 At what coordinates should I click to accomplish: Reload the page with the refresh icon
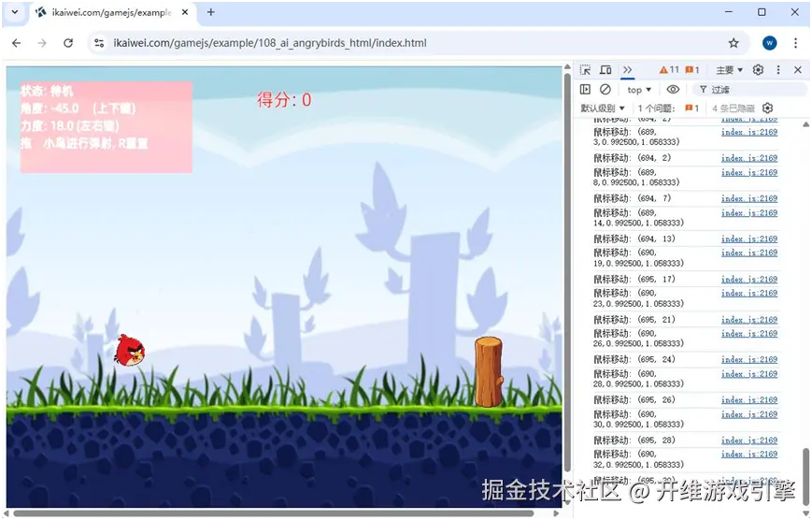click(x=68, y=43)
